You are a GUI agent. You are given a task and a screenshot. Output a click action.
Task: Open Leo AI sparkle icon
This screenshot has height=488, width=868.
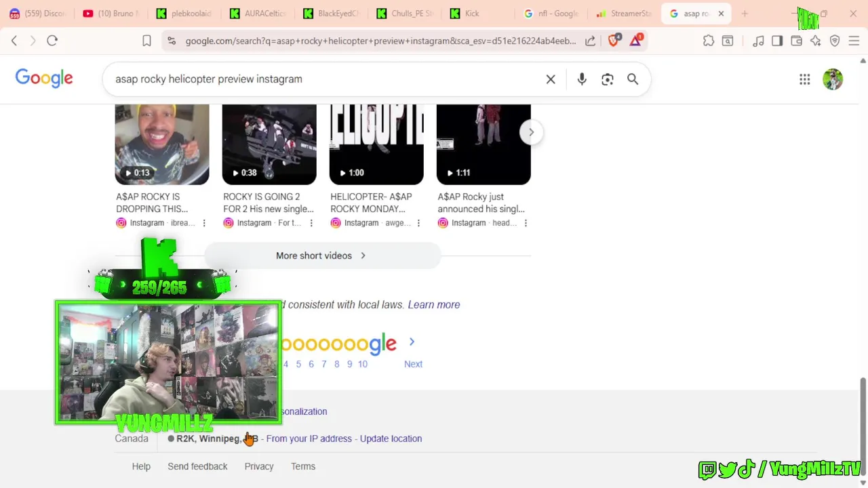coord(815,41)
